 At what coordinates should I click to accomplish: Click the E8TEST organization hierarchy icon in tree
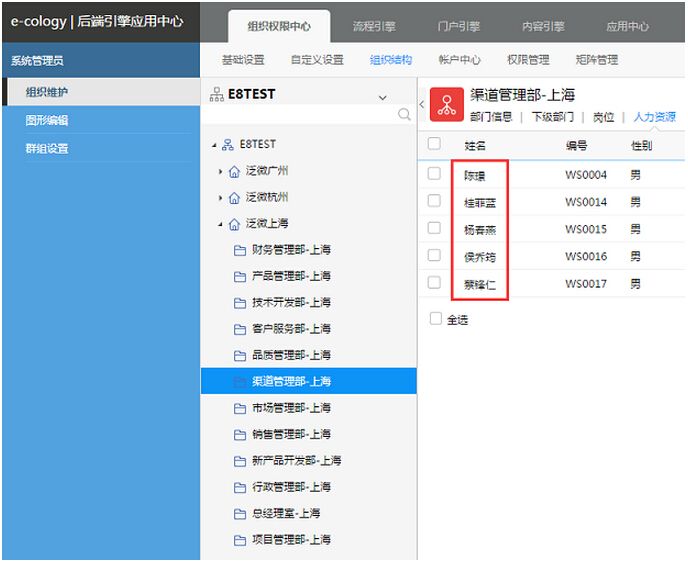(x=229, y=145)
